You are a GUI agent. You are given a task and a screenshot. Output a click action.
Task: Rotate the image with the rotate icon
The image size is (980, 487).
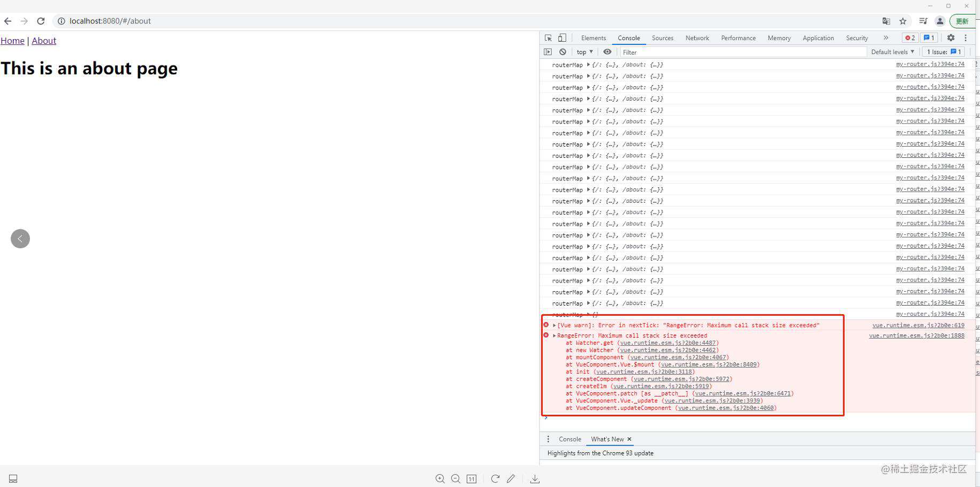point(495,478)
